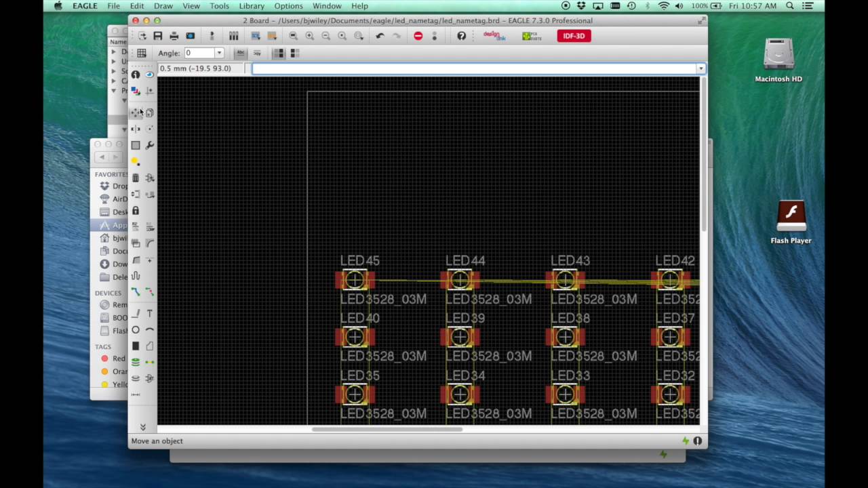Select the Group tool

click(136, 145)
